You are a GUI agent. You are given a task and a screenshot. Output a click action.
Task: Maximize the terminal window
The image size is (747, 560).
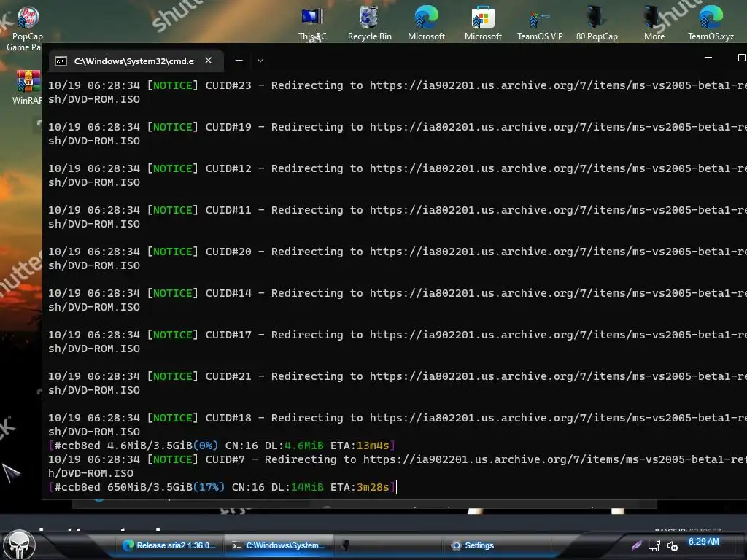tap(742, 58)
